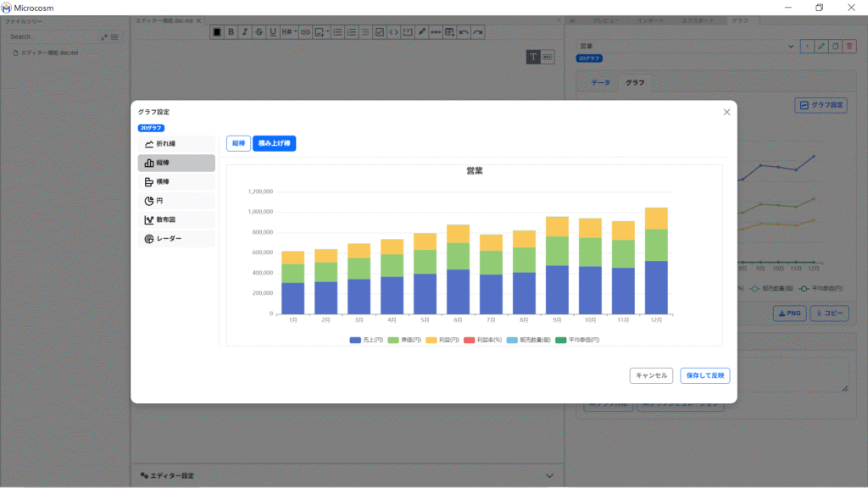Switch to the 積み上げ棒 stacked bar subtype

click(x=274, y=144)
